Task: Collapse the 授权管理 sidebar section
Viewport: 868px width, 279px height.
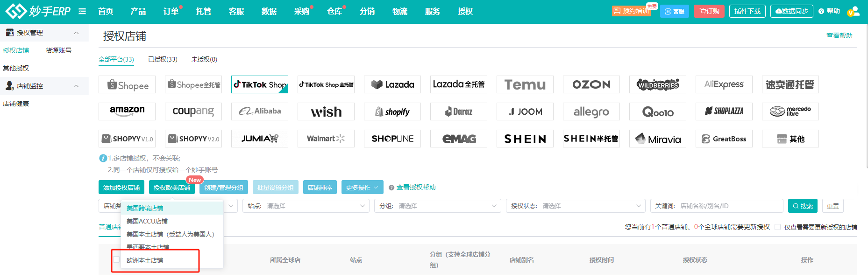Action: (x=76, y=33)
